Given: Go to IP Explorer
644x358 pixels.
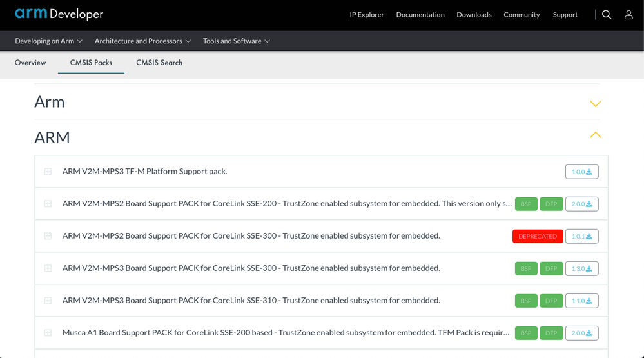Looking at the screenshot, I should coord(367,15).
